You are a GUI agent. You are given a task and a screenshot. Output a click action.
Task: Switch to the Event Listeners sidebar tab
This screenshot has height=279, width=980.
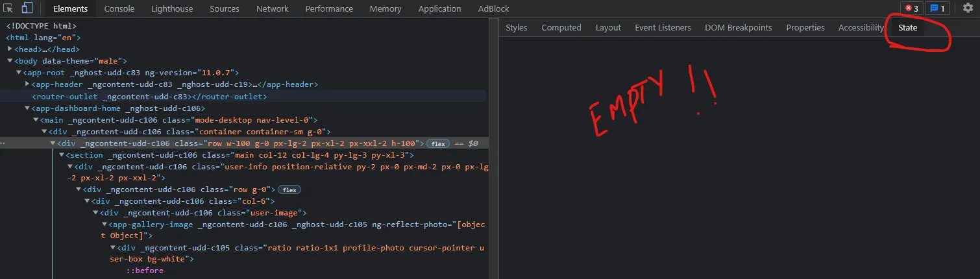tap(663, 27)
